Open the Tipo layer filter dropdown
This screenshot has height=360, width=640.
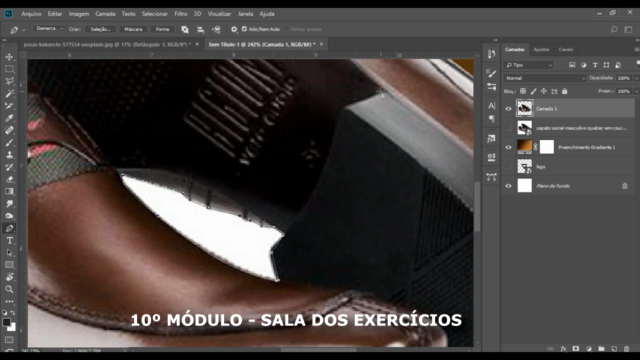click(528, 65)
